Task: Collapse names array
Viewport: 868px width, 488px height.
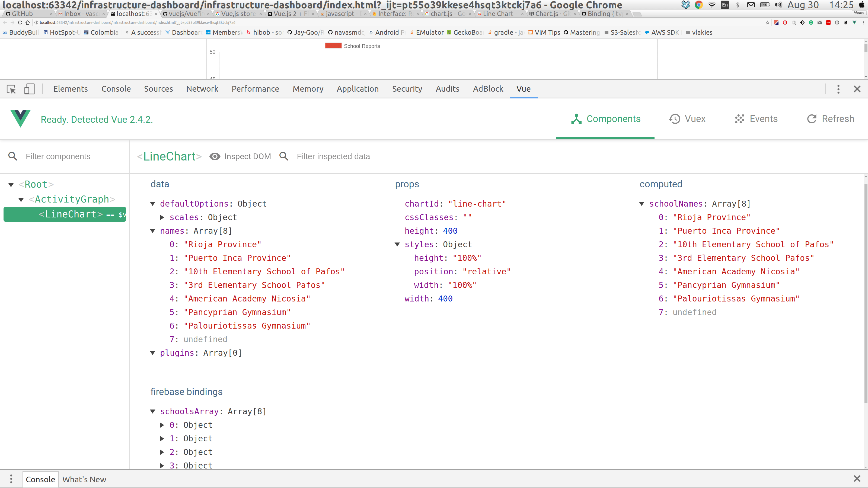Action: pyautogui.click(x=152, y=231)
